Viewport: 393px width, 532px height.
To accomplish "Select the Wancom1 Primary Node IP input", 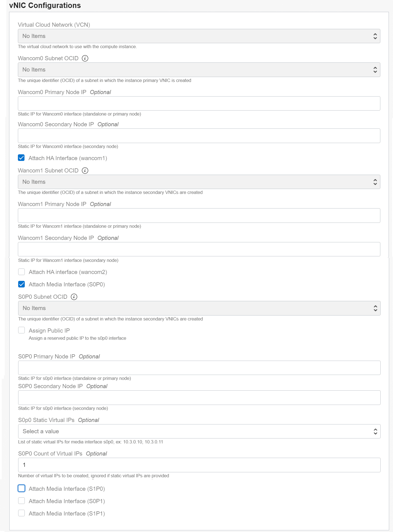I will 199,215.
